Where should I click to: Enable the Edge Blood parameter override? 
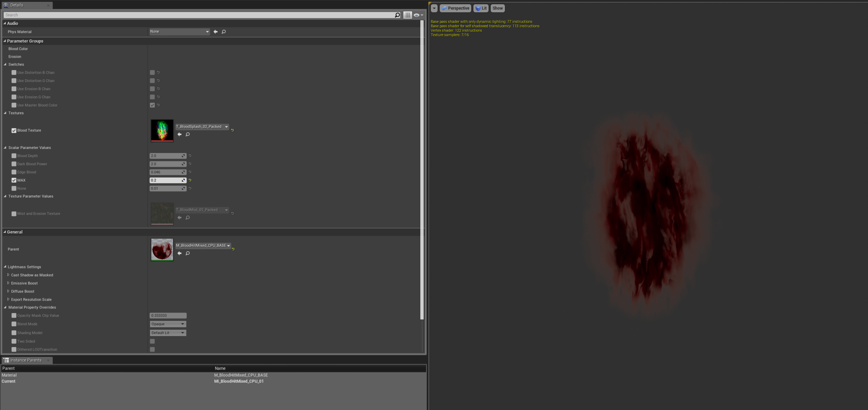coord(14,172)
